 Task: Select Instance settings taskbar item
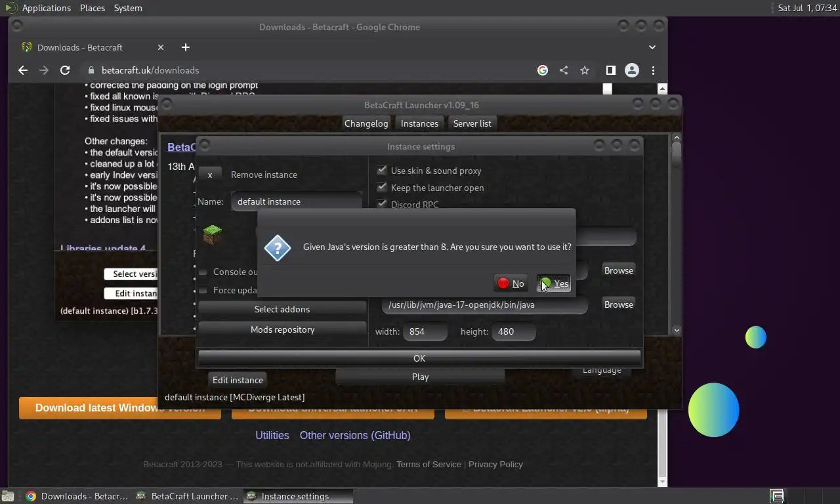click(x=298, y=496)
